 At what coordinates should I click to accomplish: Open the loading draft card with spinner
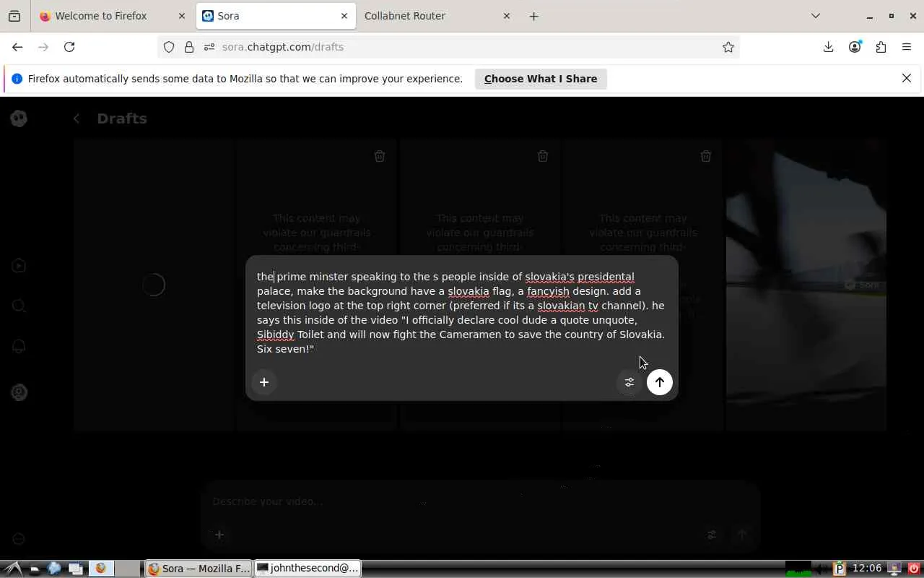[x=154, y=286]
